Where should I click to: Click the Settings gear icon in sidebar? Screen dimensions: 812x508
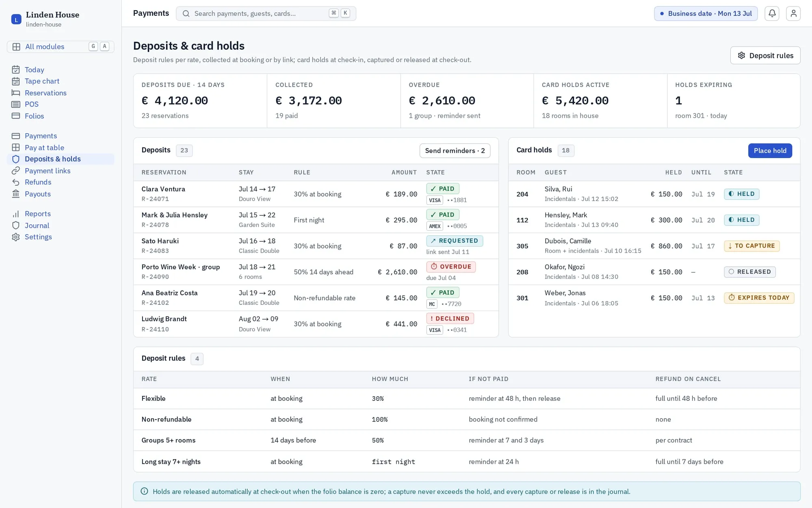tap(16, 237)
